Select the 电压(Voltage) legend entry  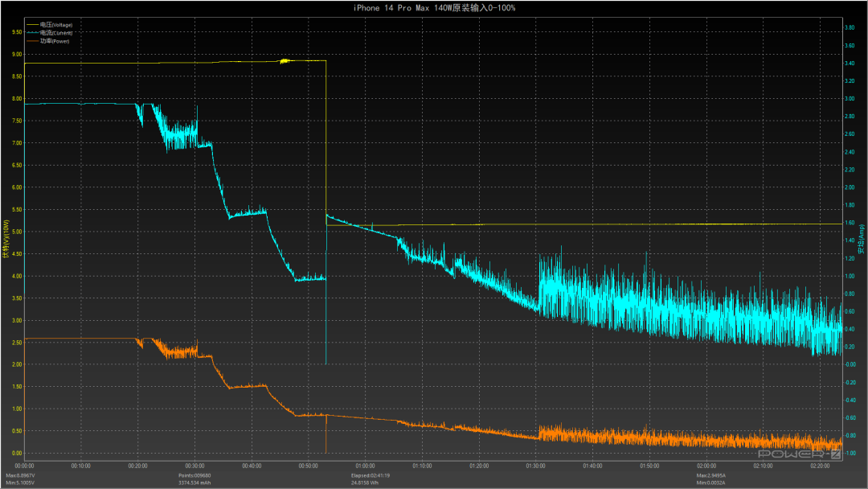pyautogui.click(x=49, y=25)
